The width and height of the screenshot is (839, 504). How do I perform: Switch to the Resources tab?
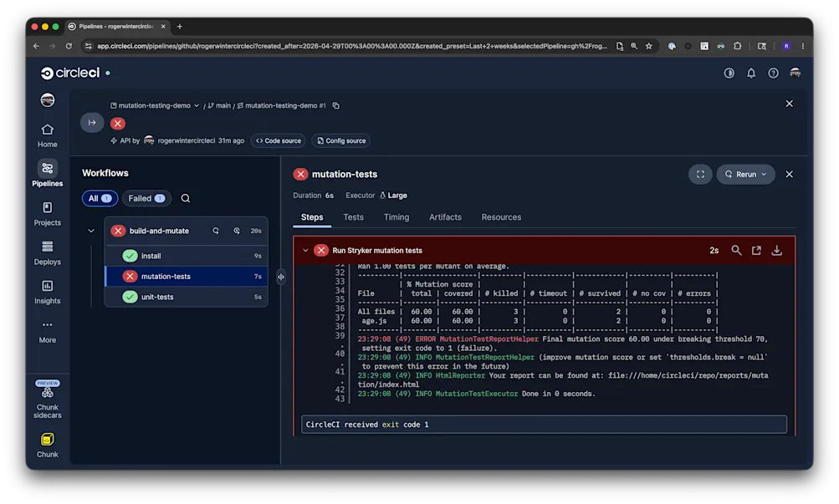pos(501,217)
